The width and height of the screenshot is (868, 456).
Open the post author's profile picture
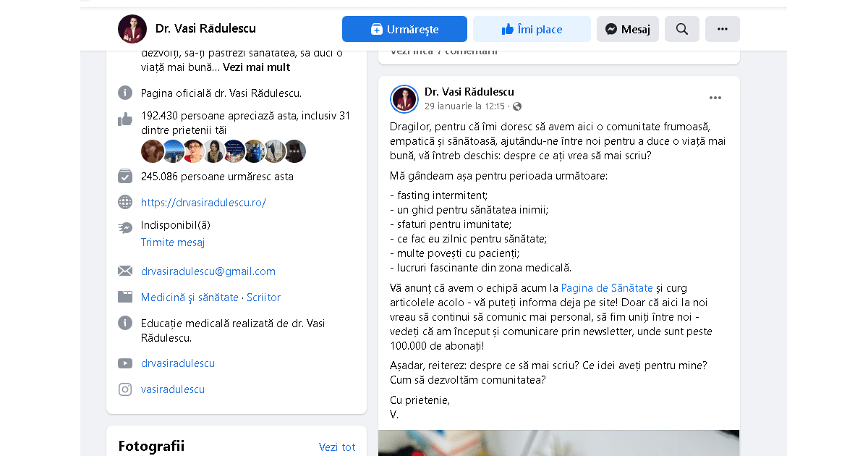[x=404, y=99]
